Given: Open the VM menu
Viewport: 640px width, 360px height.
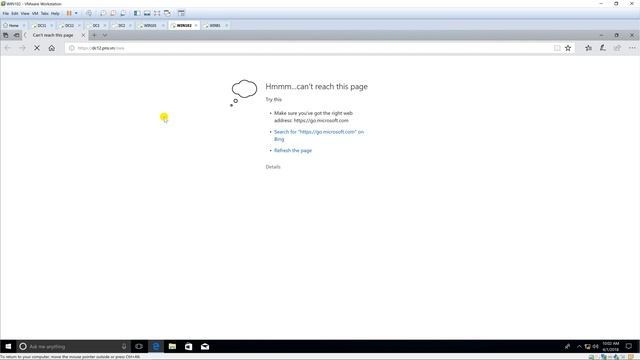Looking at the screenshot, I should click(35, 13).
